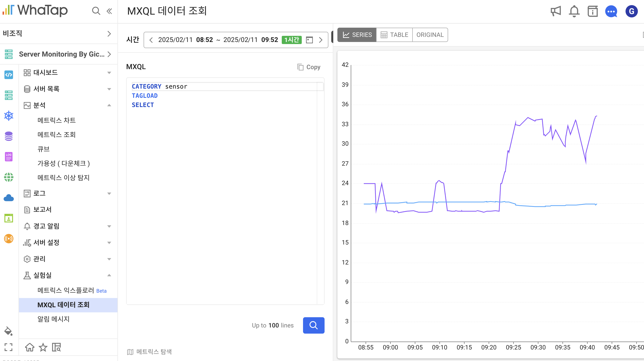
Task: Open release info calendar icon
Action: [592, 11]
